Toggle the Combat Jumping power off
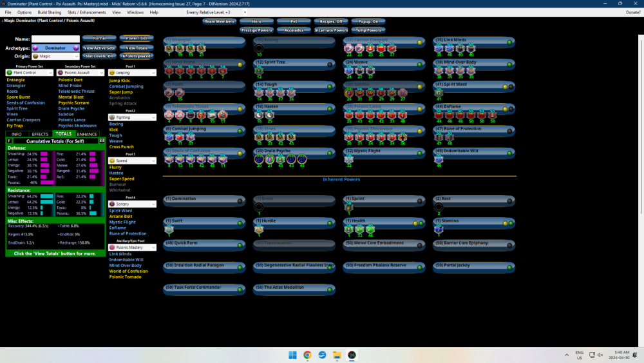Viewport: 644px width, 363px height. 240,131
